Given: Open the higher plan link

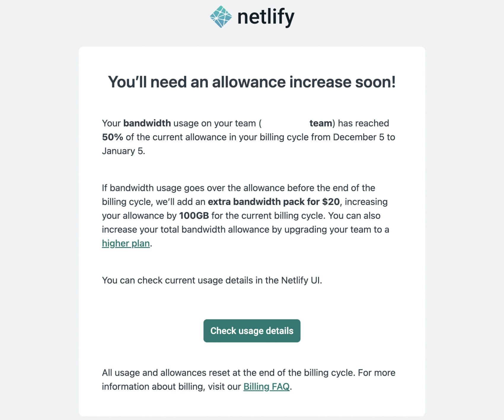Looking at the screenshot, I should pyautogui.click(x=126, y=244).
